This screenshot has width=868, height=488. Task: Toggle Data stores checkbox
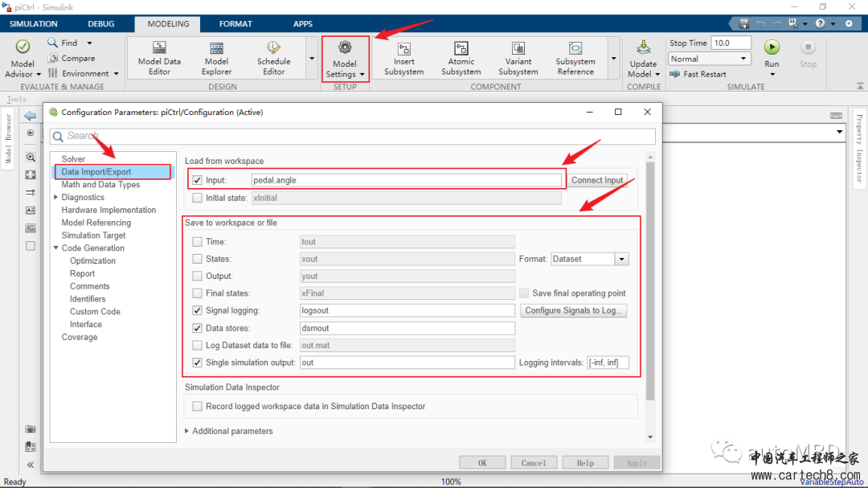pyautogui.click(x=197, y=328)
